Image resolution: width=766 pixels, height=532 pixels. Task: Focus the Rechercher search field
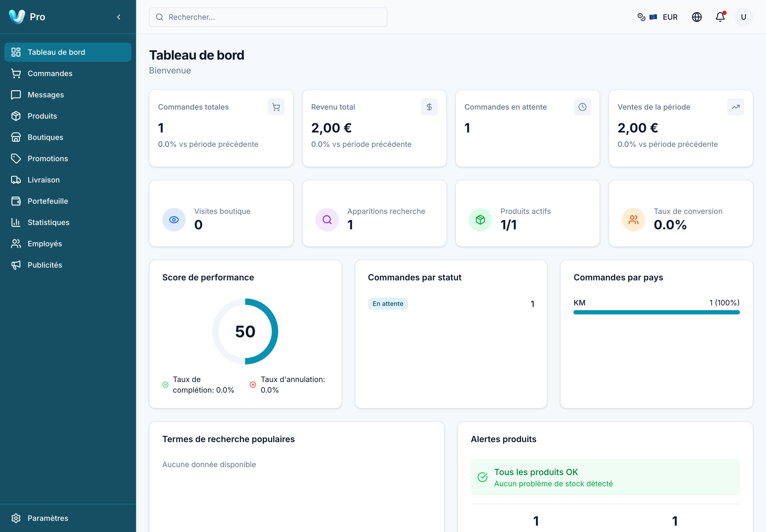click(x=268, y=17)
